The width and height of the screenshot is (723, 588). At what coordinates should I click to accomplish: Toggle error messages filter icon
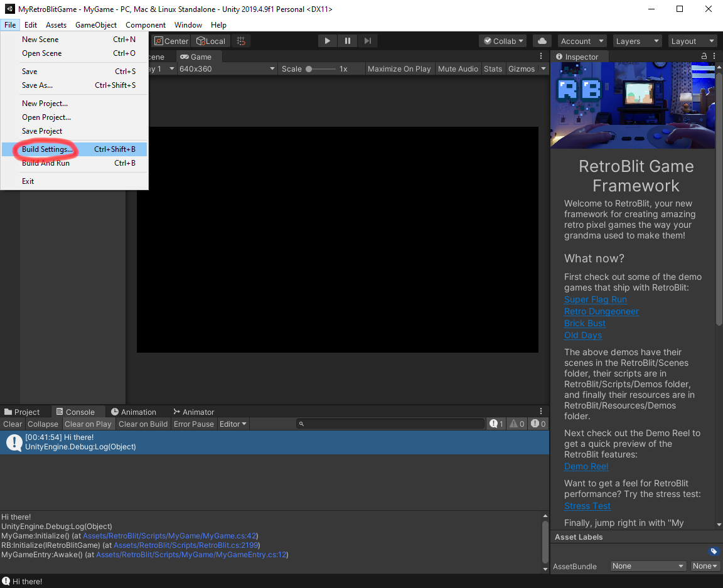[x=538, y=424]
